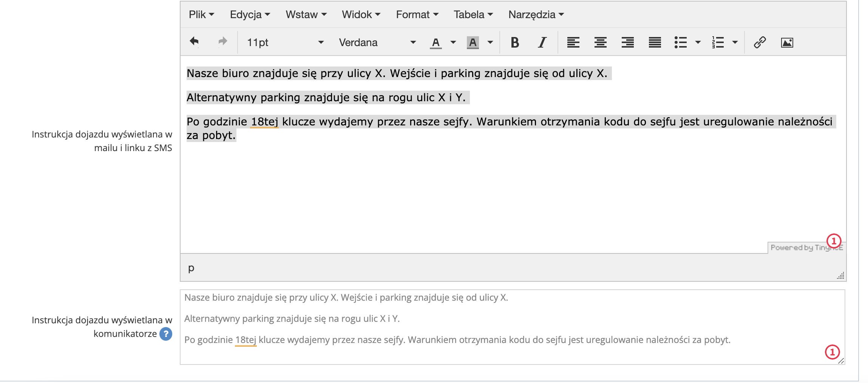Click the redo arrow icon
Image resolution: width=868 pixels, height=383 pixels.
click(223, 42)
